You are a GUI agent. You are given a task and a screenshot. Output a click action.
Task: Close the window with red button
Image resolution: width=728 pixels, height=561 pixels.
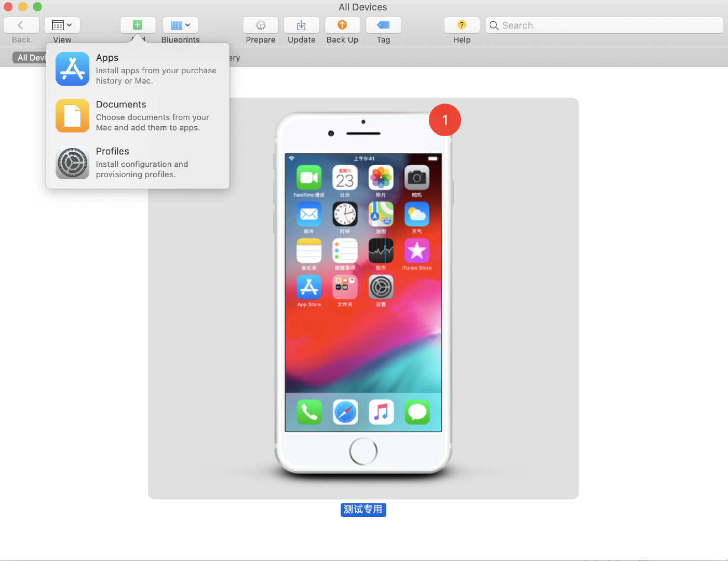[8, 7]
